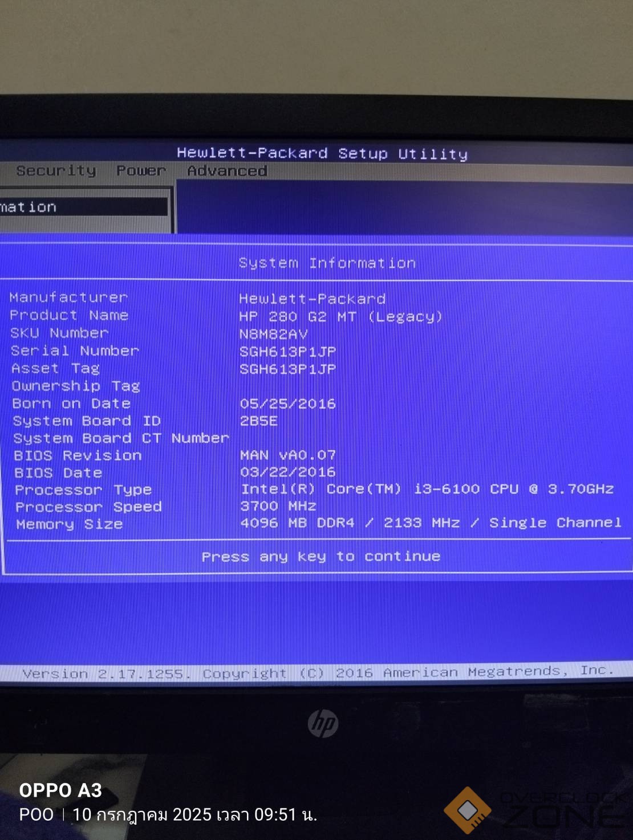The height and width of the screenshot is (840, 633).
Task: Click the '05/25/2016' born on date value
Action: [x=287, y=403]
